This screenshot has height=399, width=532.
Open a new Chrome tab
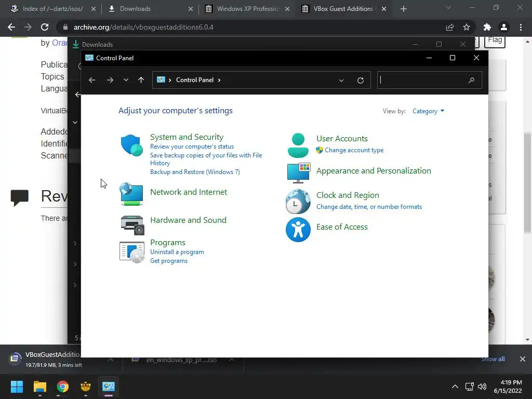pyautogui.click(x=403, y=9)
